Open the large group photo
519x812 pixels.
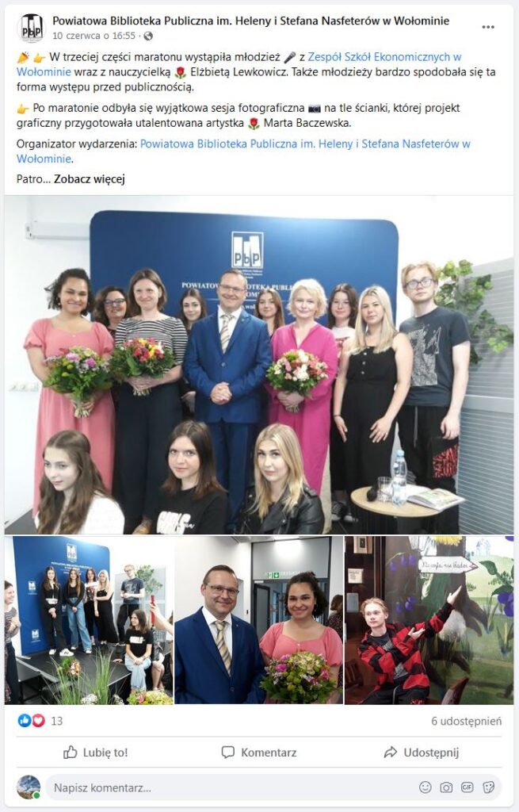coord(259,365)
